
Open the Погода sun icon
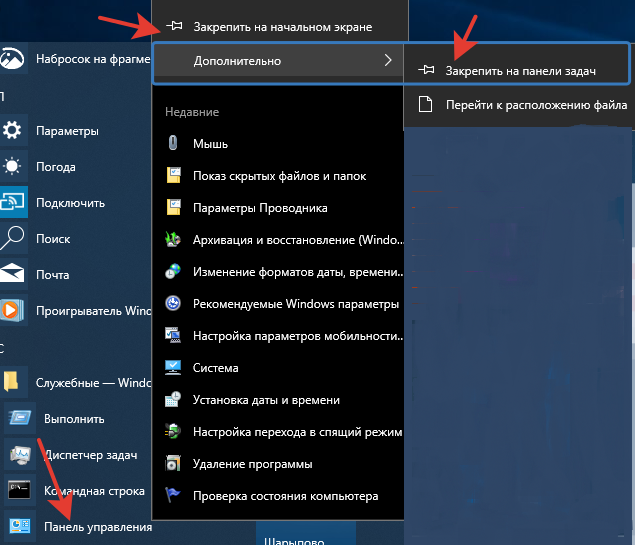pyautogui.click(x=12, y=166)
